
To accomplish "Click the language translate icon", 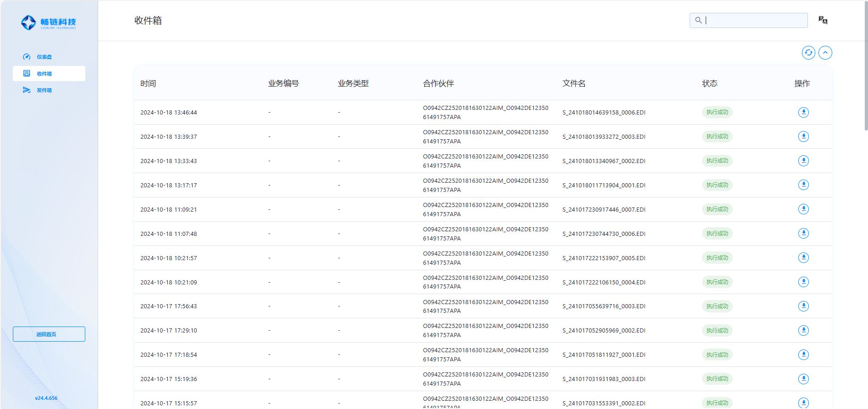I will click(823, 20).
